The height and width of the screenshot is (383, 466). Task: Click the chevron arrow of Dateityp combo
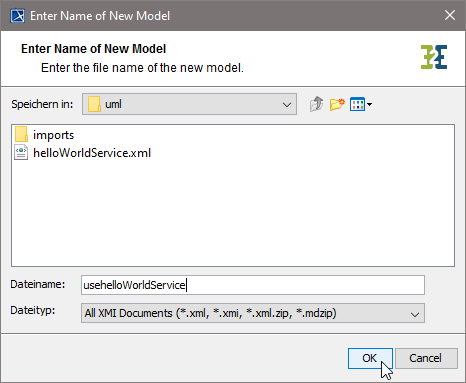tap(415, 314)
